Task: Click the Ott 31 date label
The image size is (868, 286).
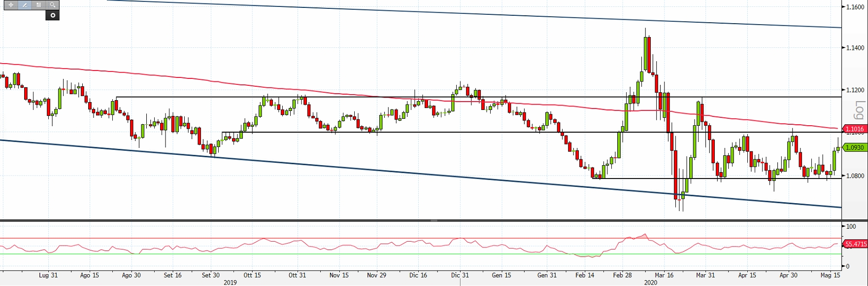Action: tap(297, 275)
